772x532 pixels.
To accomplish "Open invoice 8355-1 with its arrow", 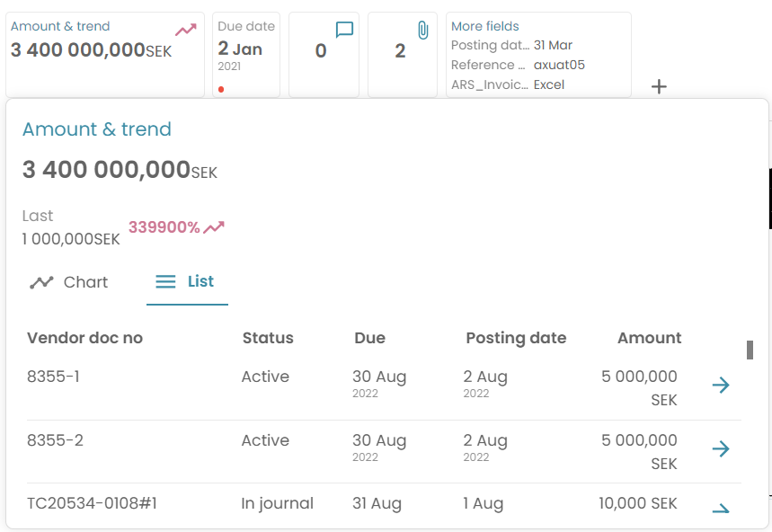I will [x=721, y=385].
